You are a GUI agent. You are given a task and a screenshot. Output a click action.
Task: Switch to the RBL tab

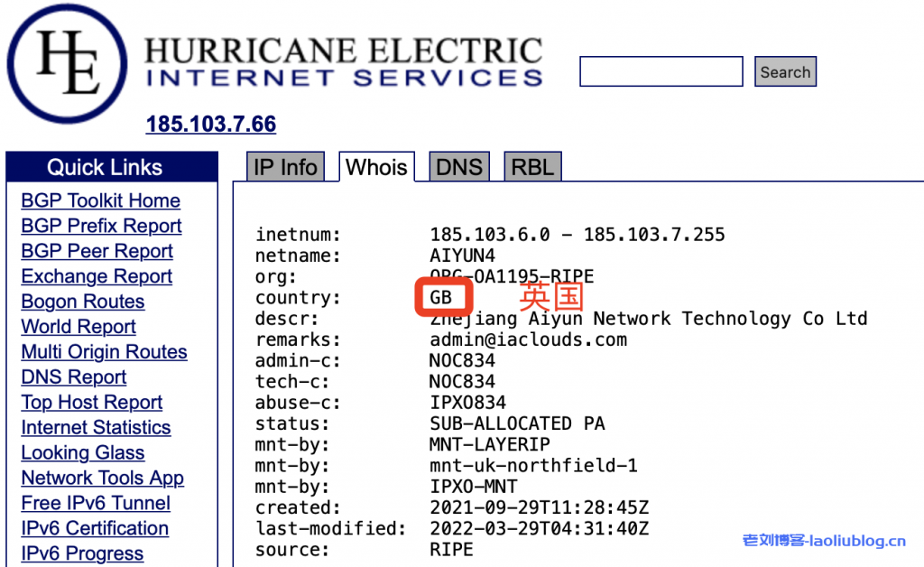click(x=532, y=167)
